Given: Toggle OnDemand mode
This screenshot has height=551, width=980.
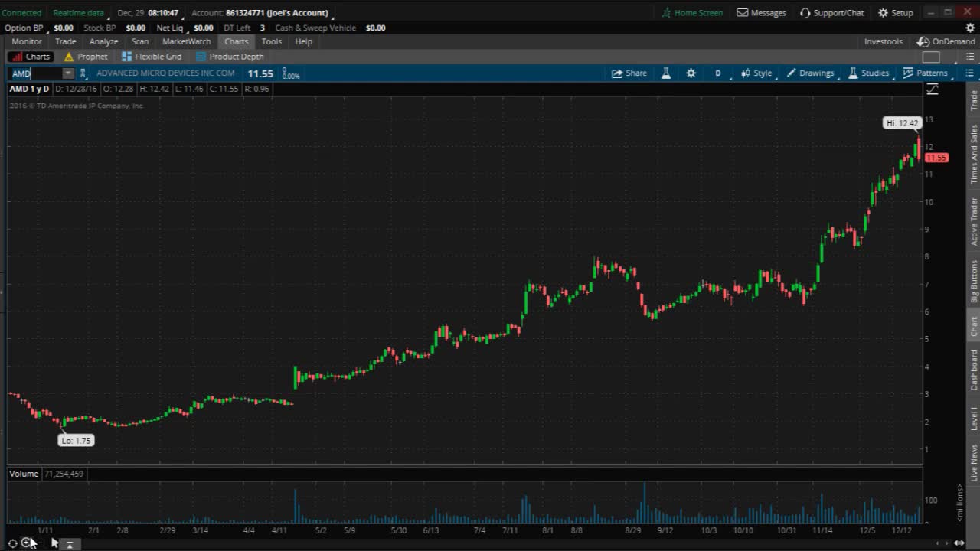Looking at the screenshot, I should coord(946,41).
